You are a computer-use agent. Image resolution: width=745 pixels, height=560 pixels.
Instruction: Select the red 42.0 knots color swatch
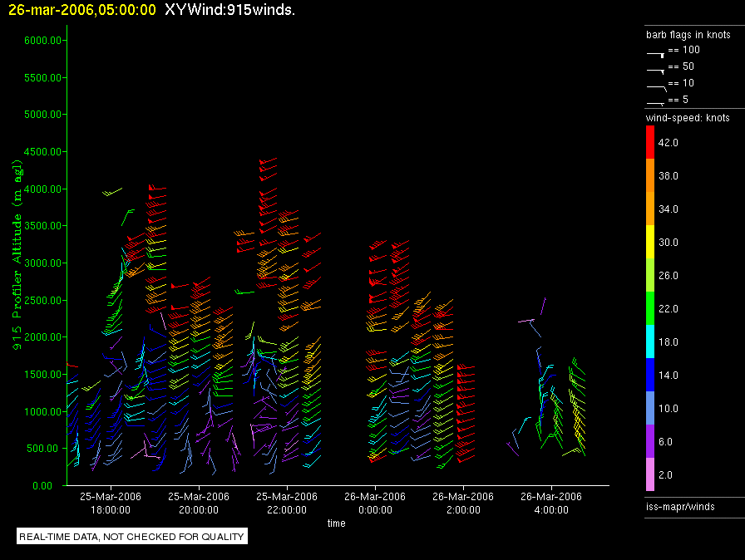click(x=651, y=143)
